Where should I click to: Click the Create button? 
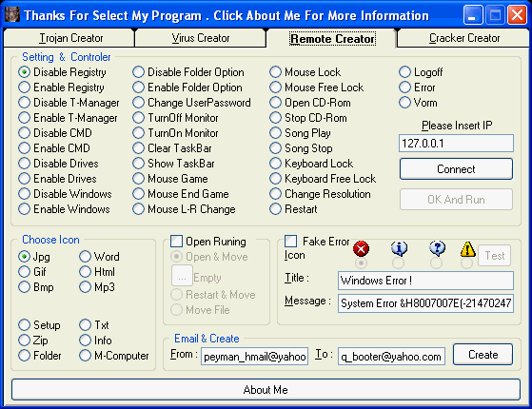pyautogui.click(x=483, y=355)
